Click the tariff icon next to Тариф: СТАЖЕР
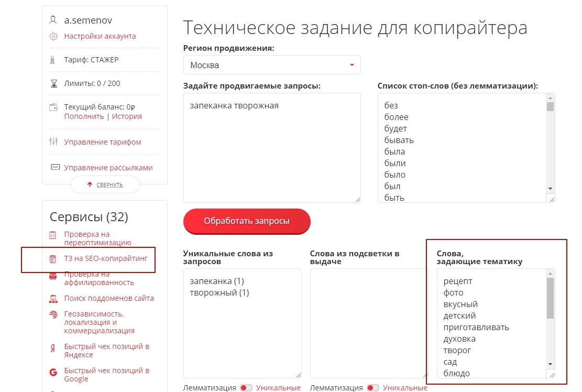 [53, 60]
